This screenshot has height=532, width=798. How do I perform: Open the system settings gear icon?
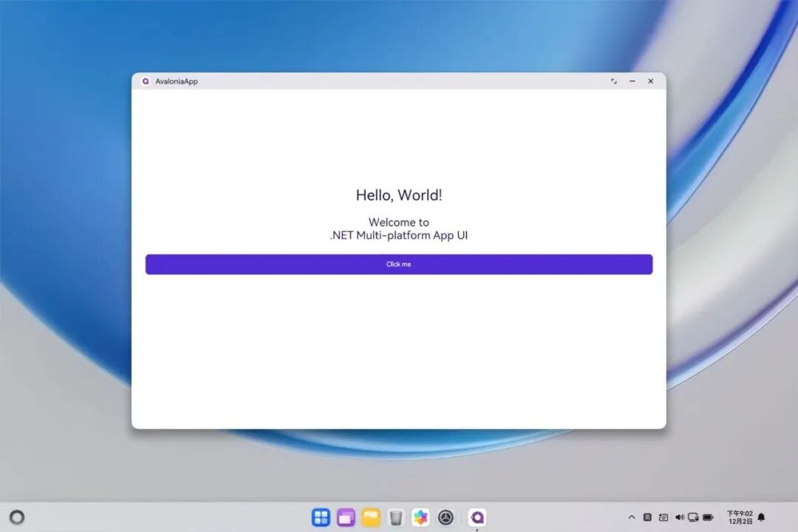446,517
